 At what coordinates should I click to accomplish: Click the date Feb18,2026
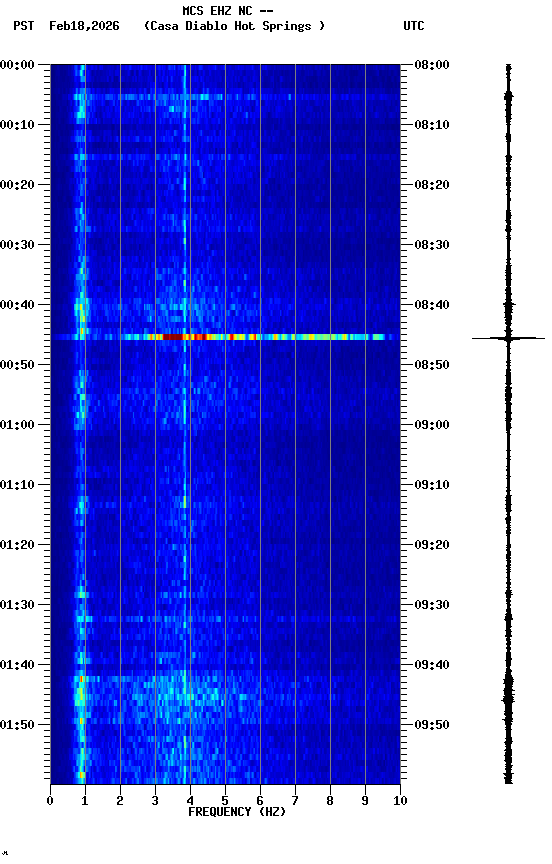coord(84,26)
